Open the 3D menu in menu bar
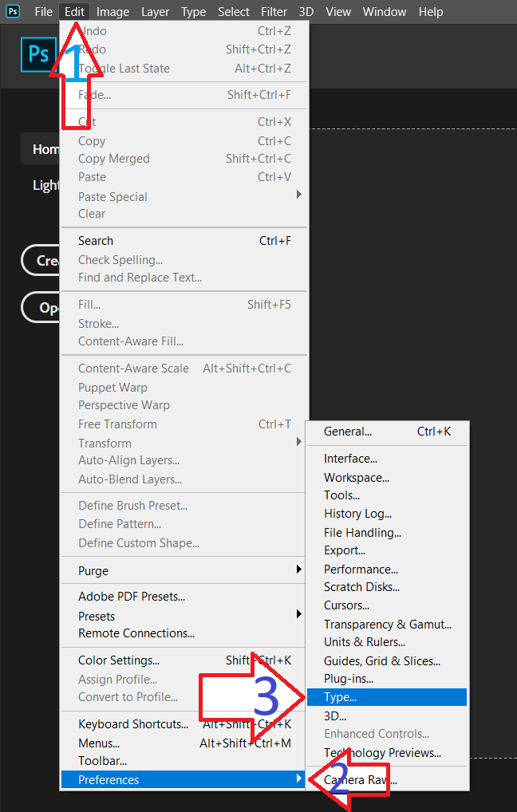 (x=306, y=11)
